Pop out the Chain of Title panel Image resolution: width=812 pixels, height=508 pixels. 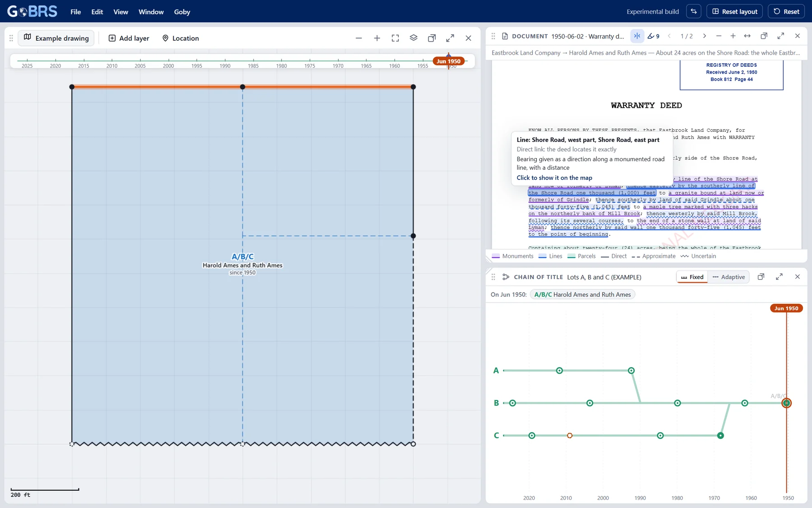(x=761, y=277)
